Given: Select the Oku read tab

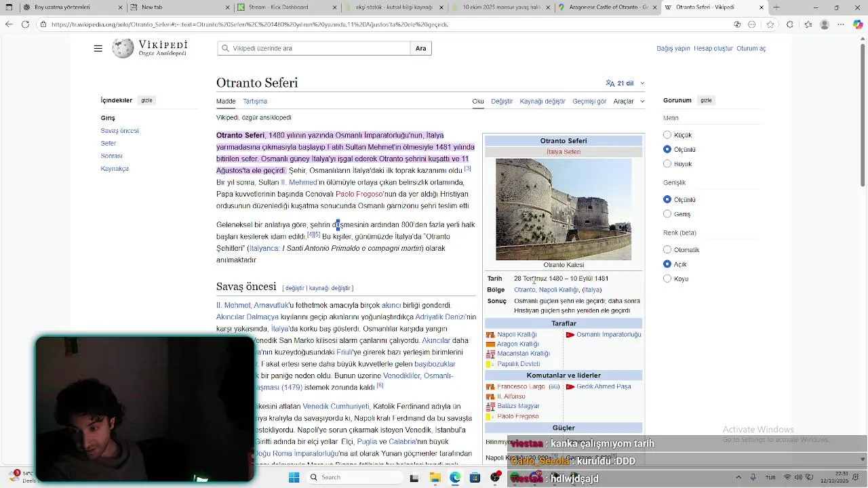Looking at the screenshot, I should pyautogui.click(x=478, y=101).
